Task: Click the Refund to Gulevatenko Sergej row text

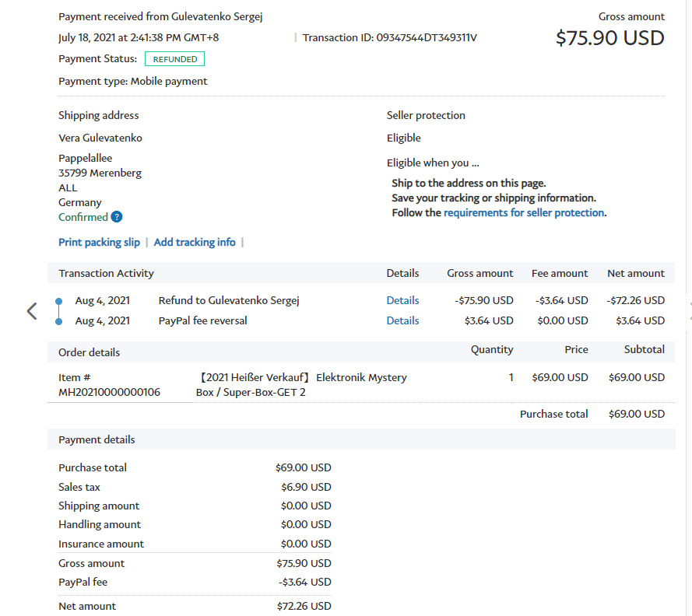Action: pos(229,300)
